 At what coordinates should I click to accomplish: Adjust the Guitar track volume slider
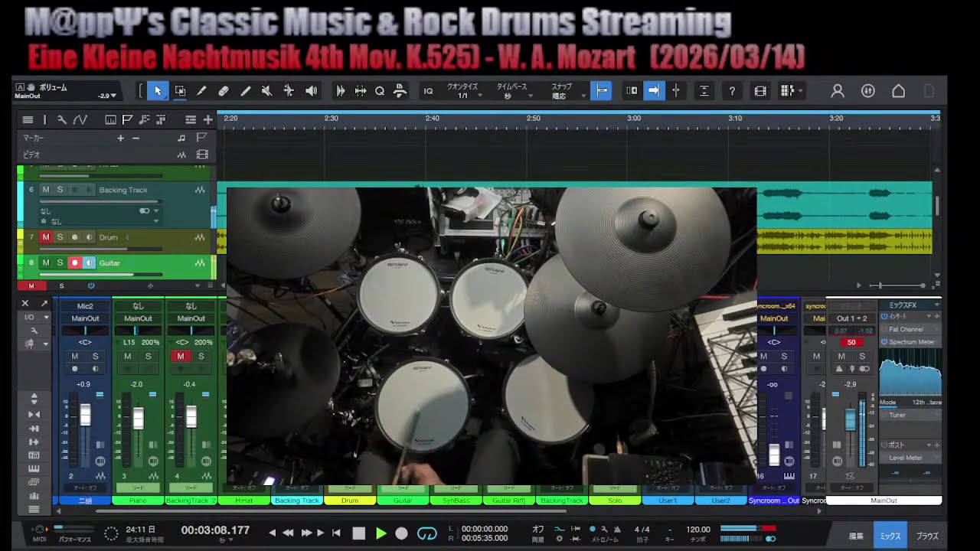click(x=100, y=274)
